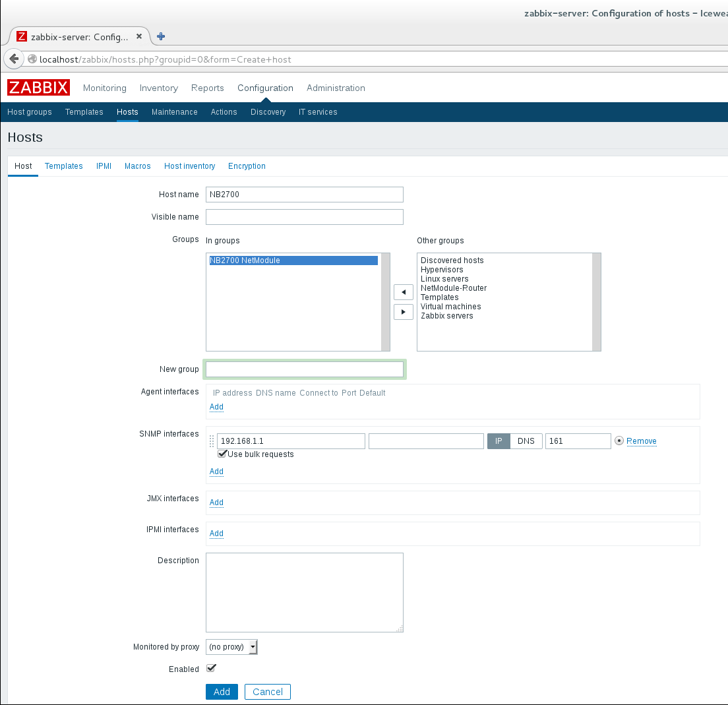Open Inventory menu
Screen dimensions: 728x705
[x=159, y=88]
